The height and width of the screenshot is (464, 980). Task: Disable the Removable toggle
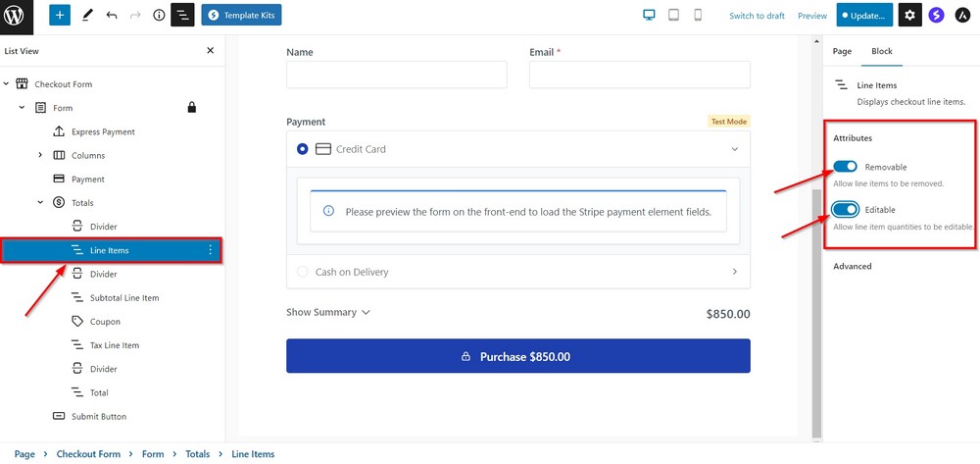tap(846, 167)
